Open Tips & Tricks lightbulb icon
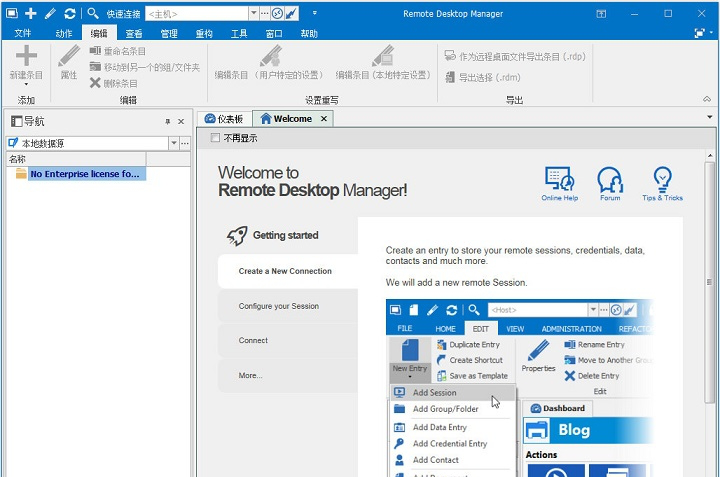This screenshot has width=720, height=496. coord(662,184)
